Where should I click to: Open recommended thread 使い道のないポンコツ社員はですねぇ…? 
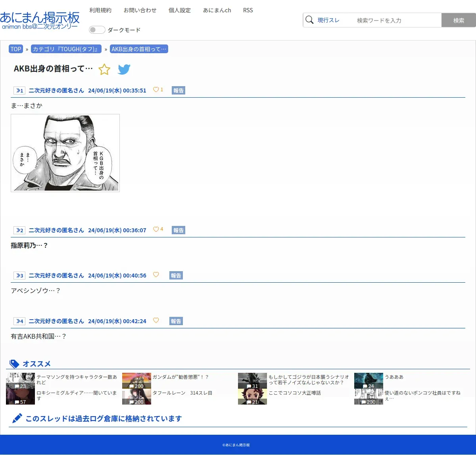click(422, 395)
